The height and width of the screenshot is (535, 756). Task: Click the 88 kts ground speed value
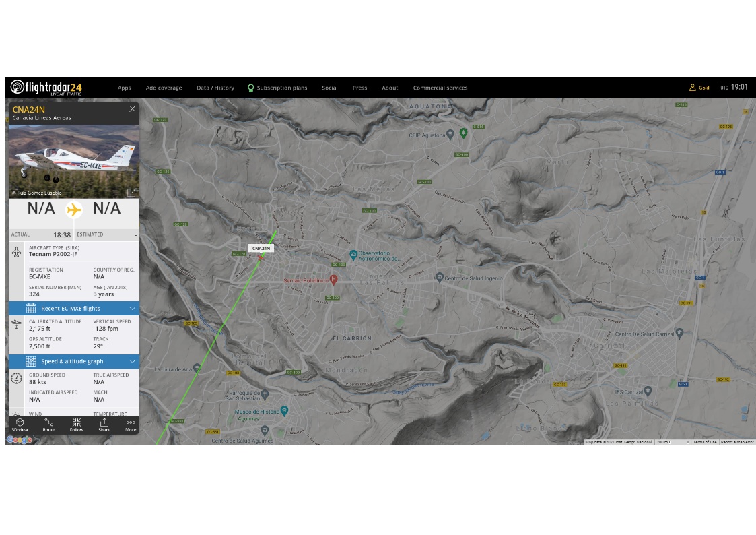pos(38,382)
